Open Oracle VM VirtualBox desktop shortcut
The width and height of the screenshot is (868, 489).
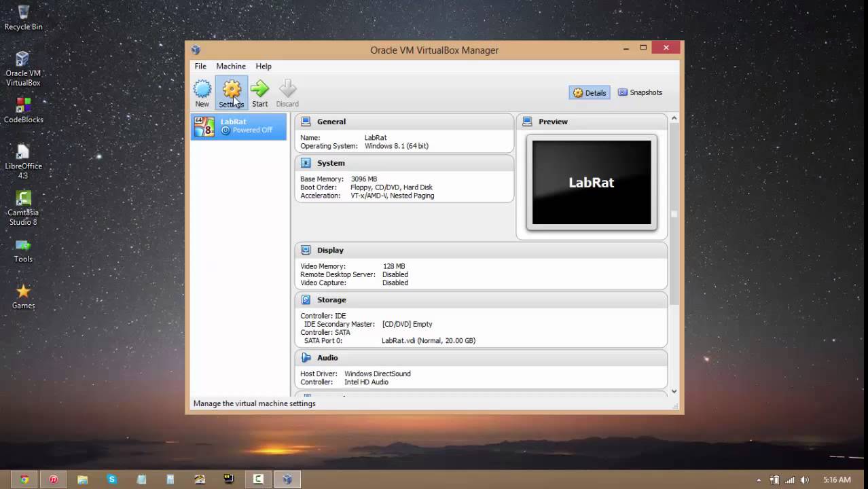(23, 68)
